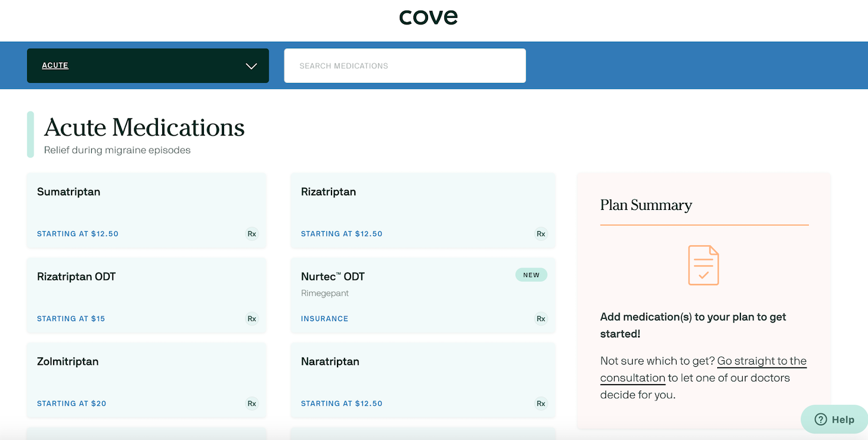Click Rizatriptan ODT's Starting at $15 text

(71, 318)
